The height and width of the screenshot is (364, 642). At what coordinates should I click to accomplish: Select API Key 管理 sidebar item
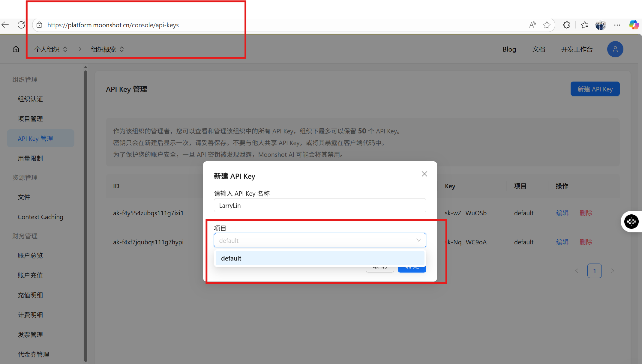click(41, 139)
